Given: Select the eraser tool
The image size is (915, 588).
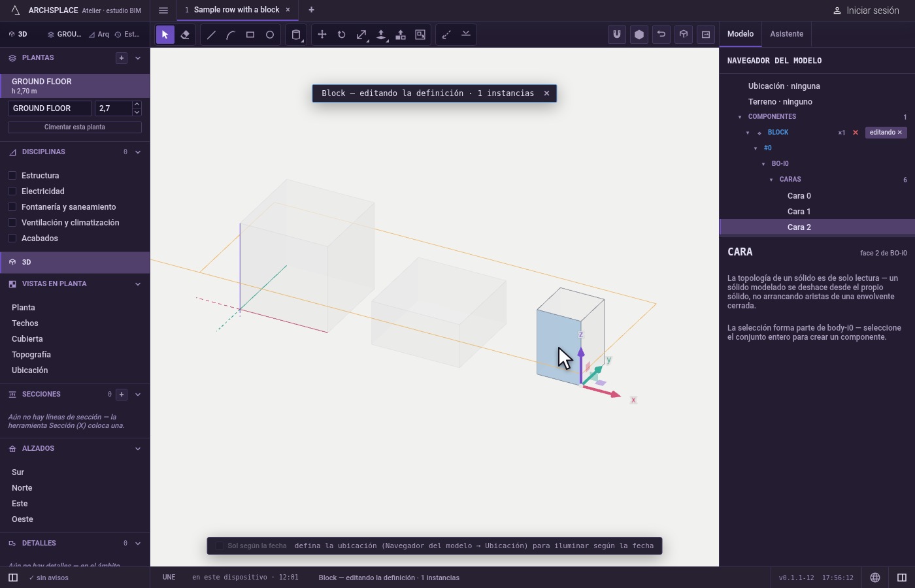Looking at the screenshot, I should pos(185,35).
